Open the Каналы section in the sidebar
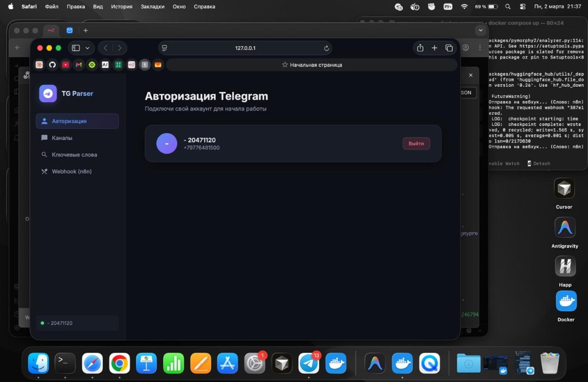 pos(78,138)
